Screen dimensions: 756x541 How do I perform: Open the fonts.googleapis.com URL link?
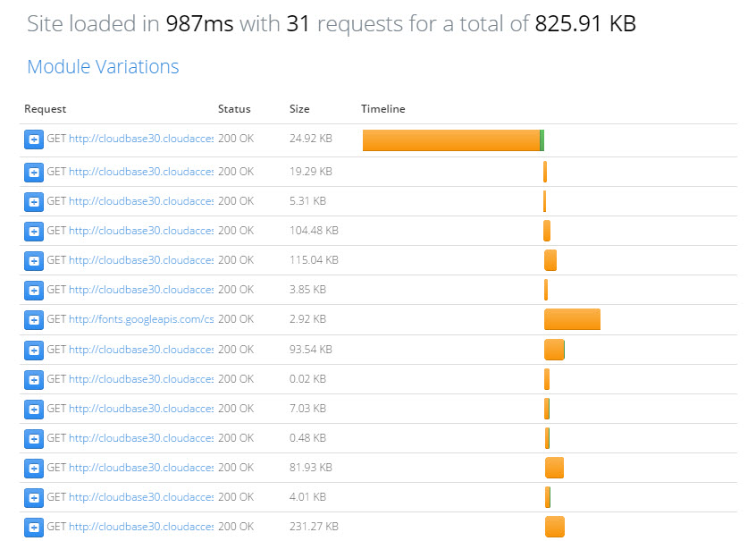[x=141, y=319]
